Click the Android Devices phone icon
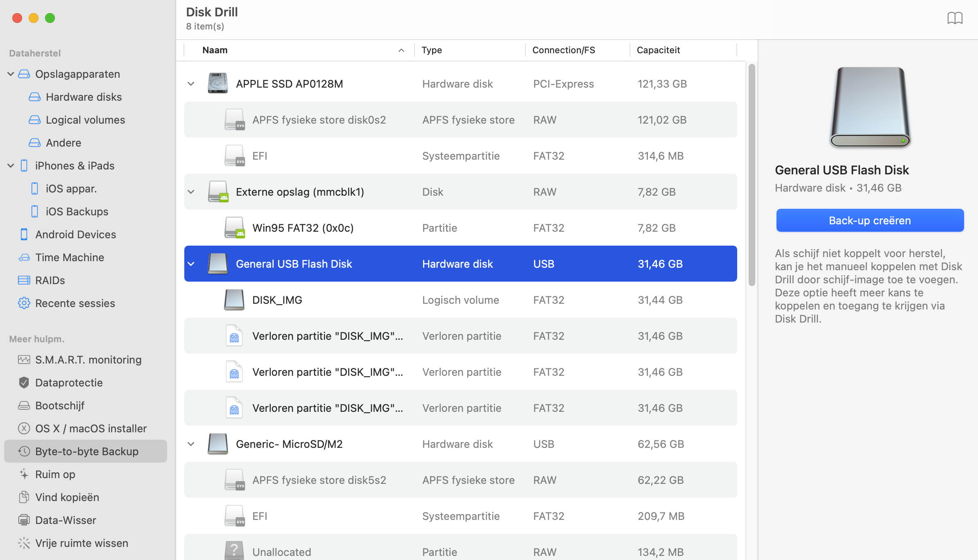This screenshot has height=560, width=978. [x=24, y=235]
